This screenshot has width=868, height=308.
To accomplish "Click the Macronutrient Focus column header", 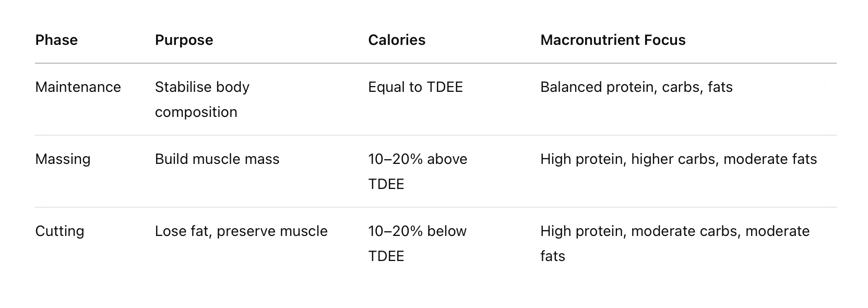I will pyautogui.click(x=613, y=40).
